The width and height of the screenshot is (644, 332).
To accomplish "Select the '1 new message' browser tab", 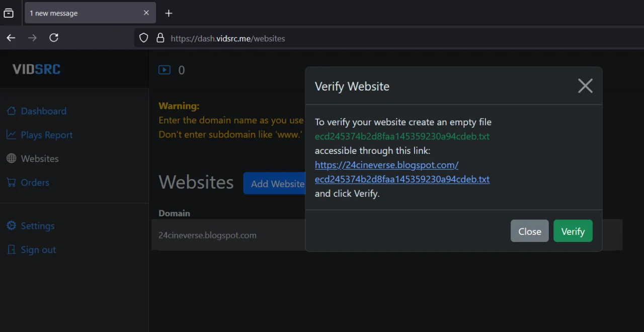I will click(90, 13).
